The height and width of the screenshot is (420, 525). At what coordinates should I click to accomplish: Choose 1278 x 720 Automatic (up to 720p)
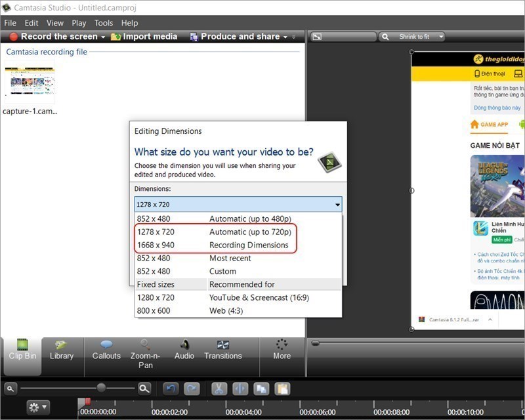(x=238, y=232)
